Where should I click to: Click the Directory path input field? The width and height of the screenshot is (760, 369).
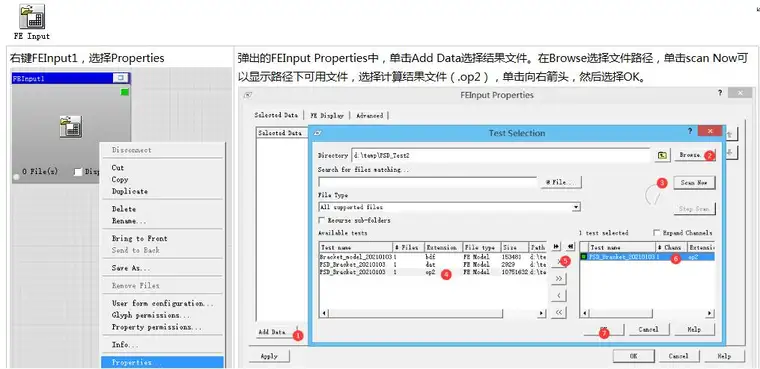pos(500,155)
